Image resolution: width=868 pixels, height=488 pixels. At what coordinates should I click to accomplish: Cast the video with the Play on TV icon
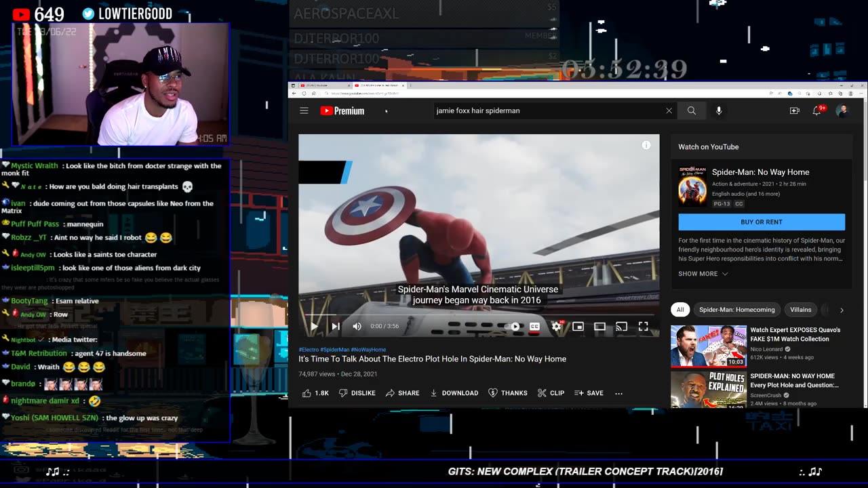click(x=621, y=326)
